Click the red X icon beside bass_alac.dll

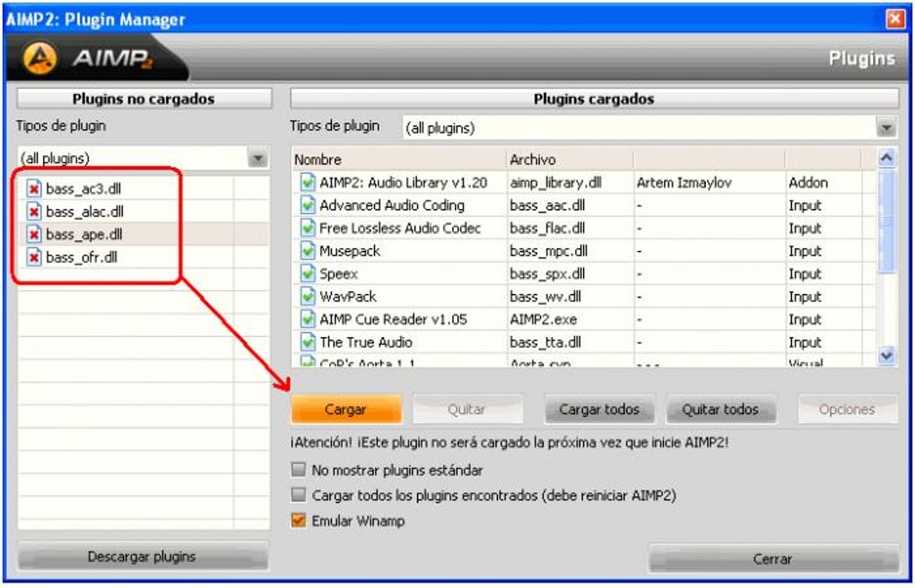[34, 212]
